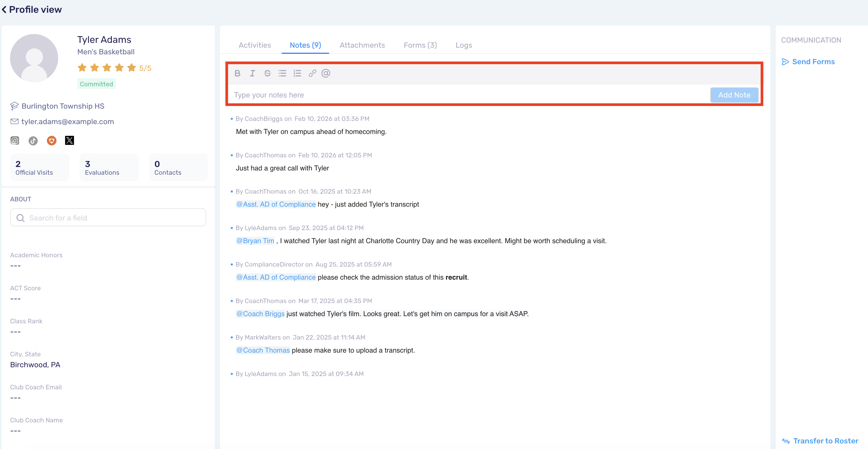Click the Tyler Adams name heading
Viewport: 868px width, 449px height.
pyautogui.click(x=104, y=40)
